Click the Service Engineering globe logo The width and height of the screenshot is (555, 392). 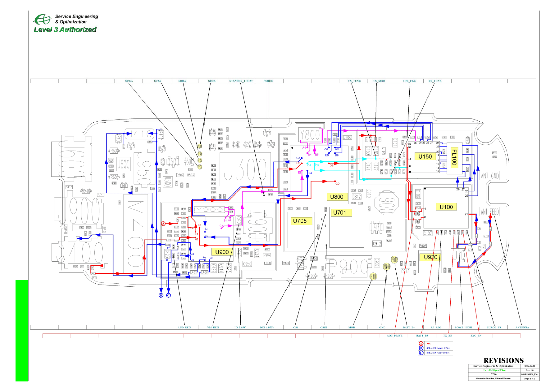pyautogui.click(x=42, y=19)
